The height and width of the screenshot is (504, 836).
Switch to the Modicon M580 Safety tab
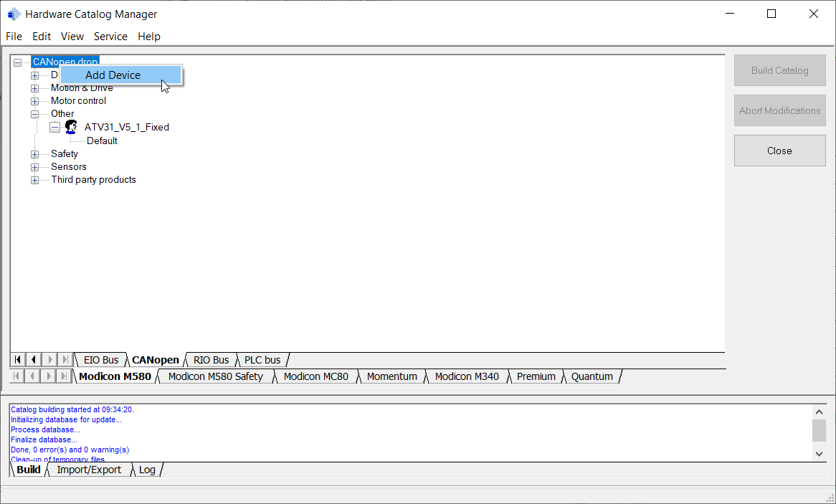click(x=215, y=376)
